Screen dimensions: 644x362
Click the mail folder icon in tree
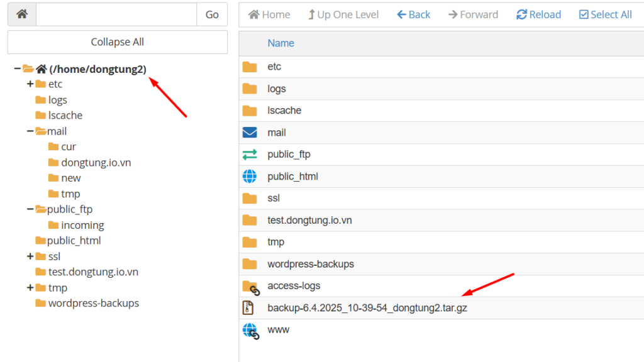pos(41,131)
